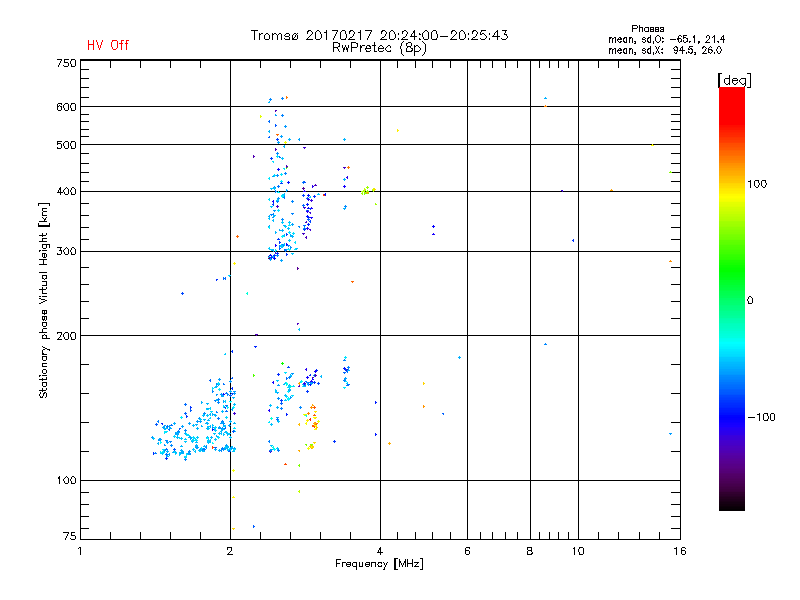
Task: Click the yellow-green echo cluster near 400 km
Action: point(367,191)
